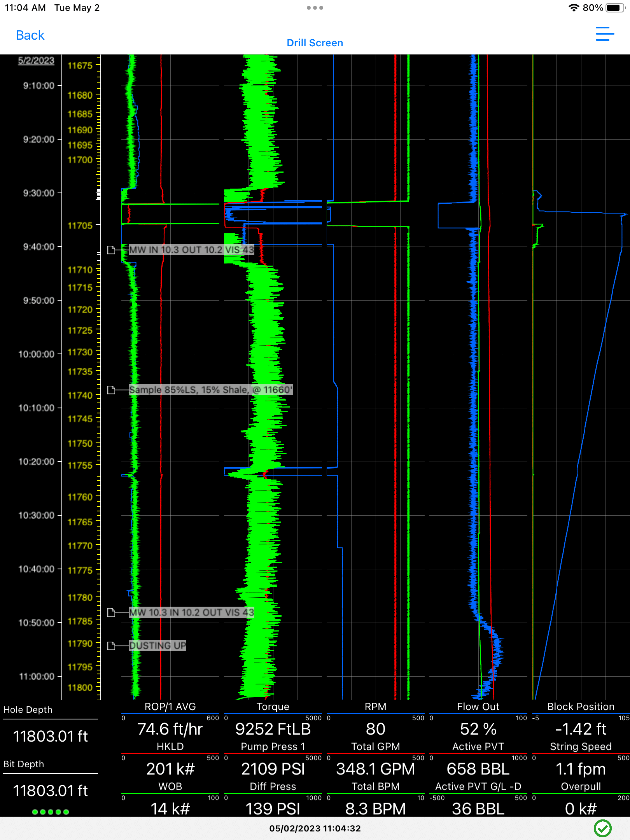This screenshot has height=840, width=630.
Task: Open the blue hamburger menu icon
Action: 605,35
